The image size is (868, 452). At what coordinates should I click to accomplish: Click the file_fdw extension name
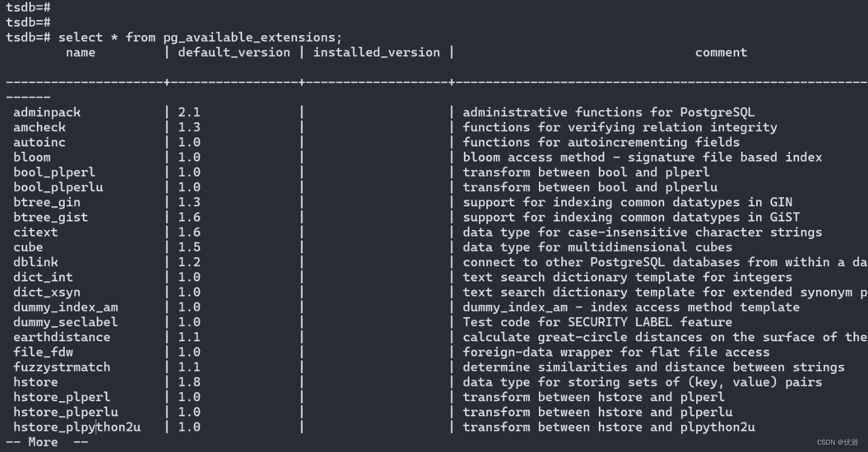coord(43,352)
